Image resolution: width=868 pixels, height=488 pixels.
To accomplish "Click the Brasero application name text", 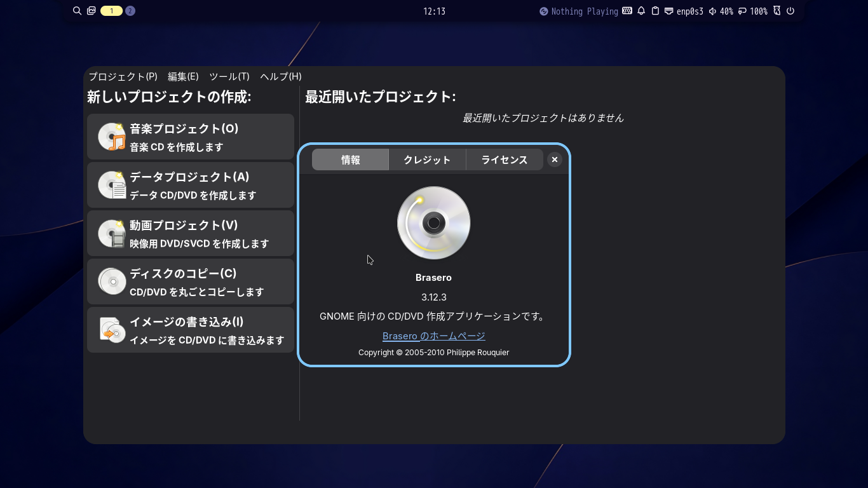I will coord(434,277).
